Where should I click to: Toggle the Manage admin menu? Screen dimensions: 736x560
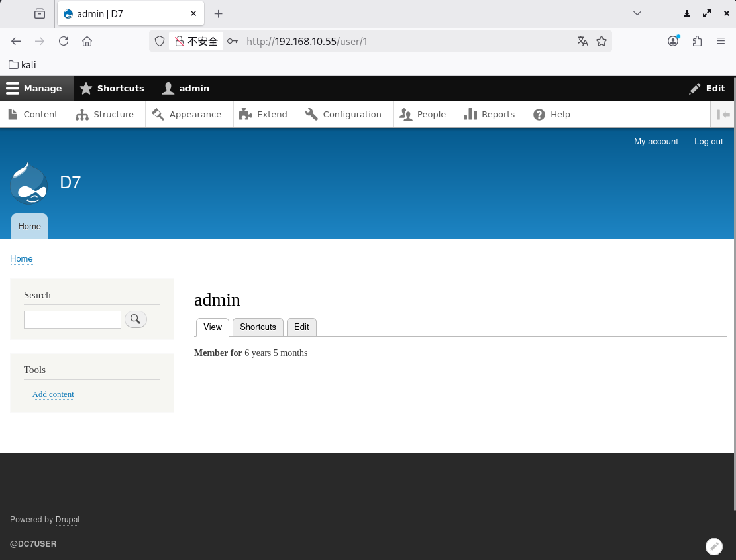34,88
